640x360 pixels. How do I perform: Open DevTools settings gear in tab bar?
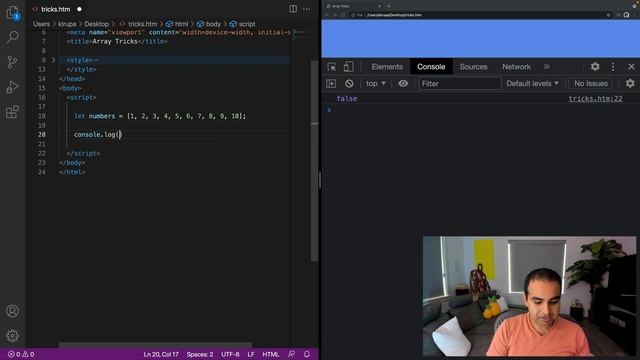tap(595, 67)
